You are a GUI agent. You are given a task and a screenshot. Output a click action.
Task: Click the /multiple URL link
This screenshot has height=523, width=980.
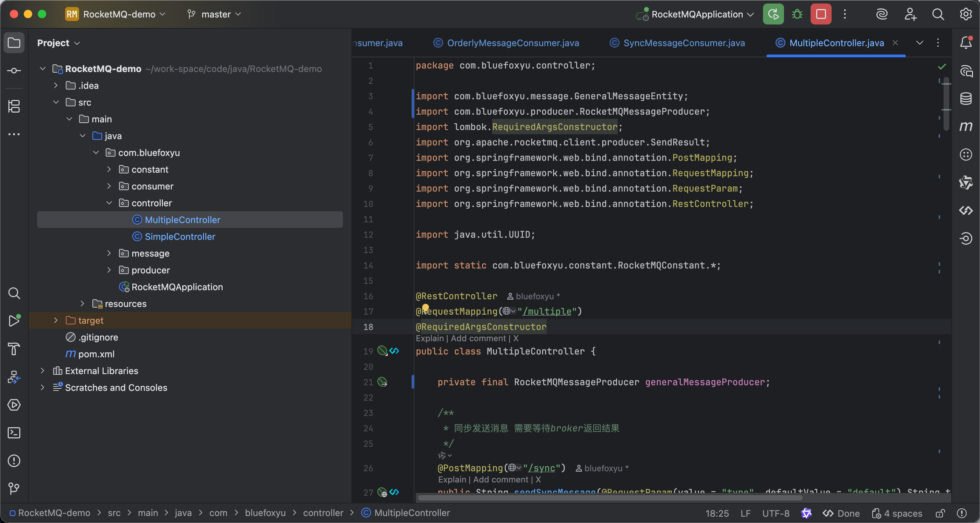(547, 311)
